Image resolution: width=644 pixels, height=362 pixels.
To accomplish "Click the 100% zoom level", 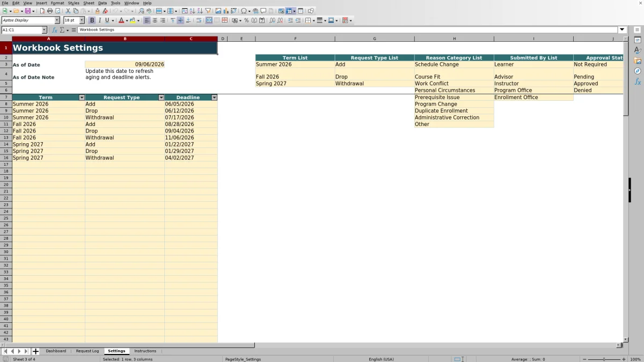I will click(635, 359).
